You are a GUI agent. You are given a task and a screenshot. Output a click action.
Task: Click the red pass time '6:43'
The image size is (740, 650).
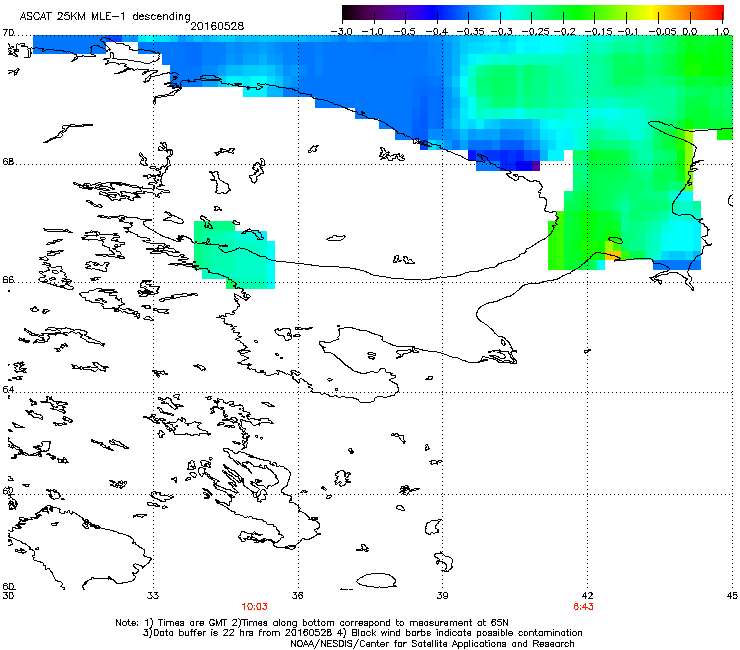pos(583,607)
